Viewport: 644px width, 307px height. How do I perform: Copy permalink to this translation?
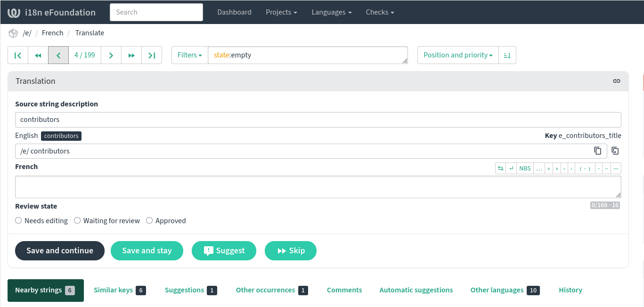point(616,81)
